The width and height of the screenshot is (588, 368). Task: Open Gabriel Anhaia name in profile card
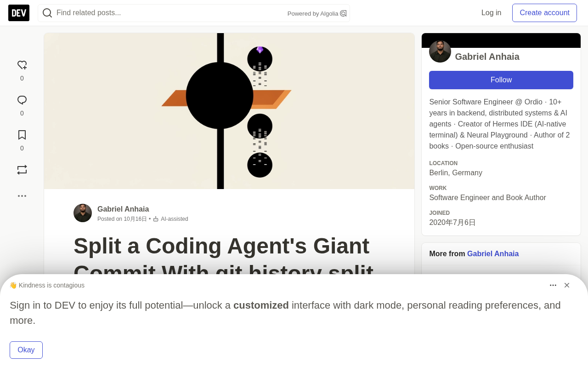(487, 57)
